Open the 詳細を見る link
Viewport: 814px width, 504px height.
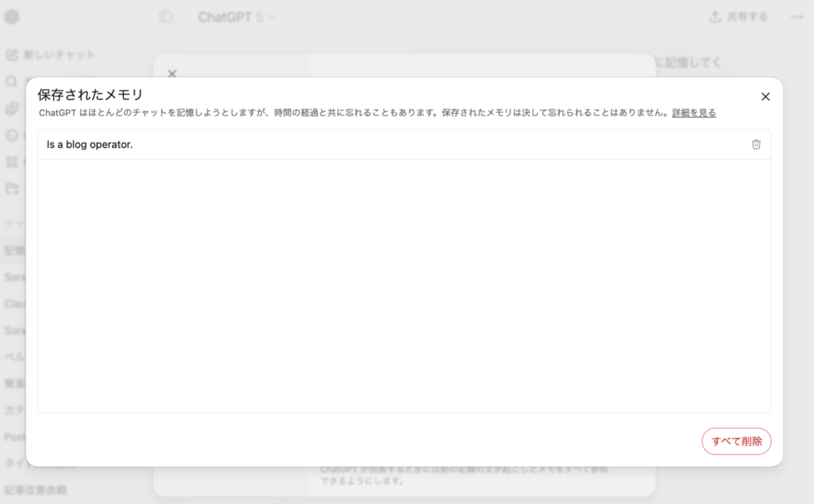(x=694, y=113)
